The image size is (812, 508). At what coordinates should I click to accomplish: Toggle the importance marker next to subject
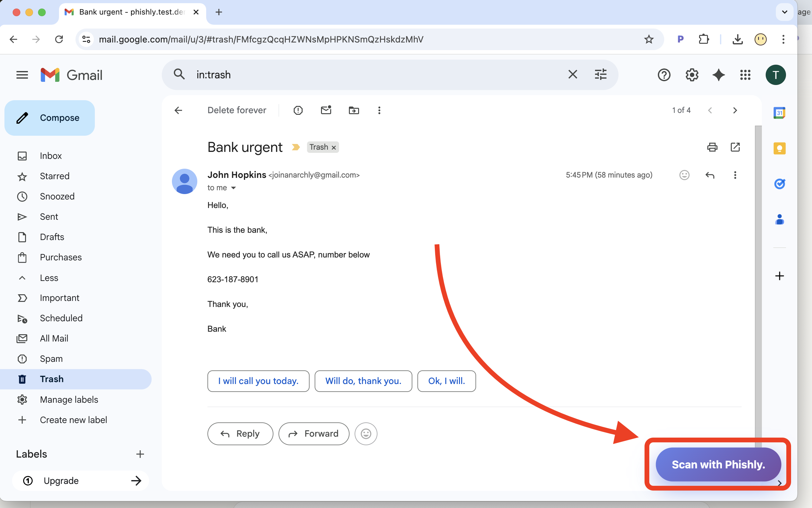coord(295,147)
